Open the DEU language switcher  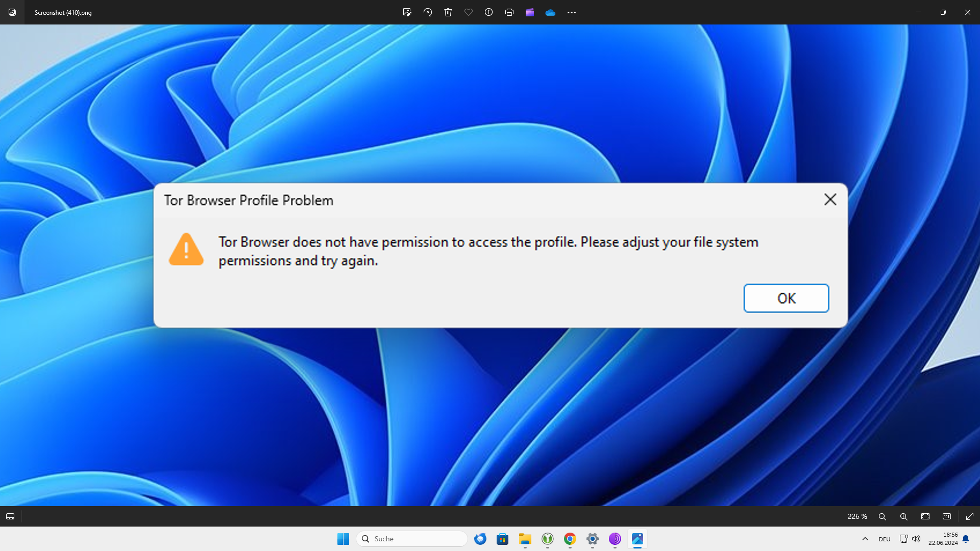click(885, 539)
